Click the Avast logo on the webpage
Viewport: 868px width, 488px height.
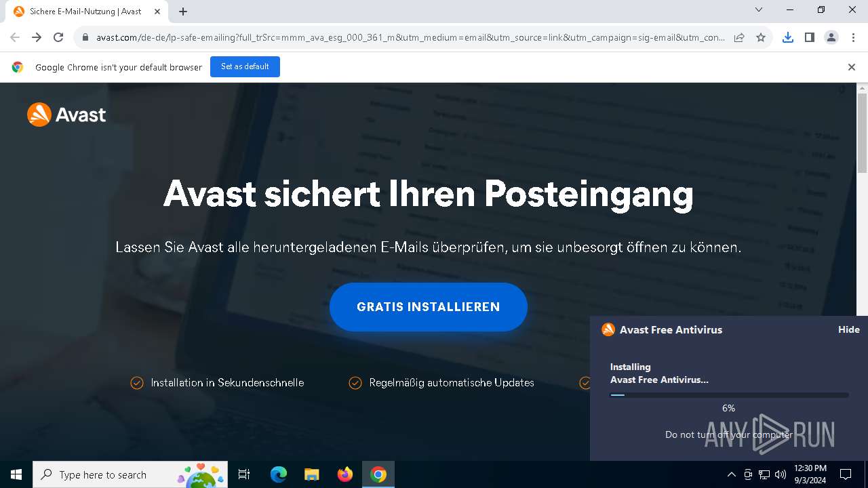point(66,115)
